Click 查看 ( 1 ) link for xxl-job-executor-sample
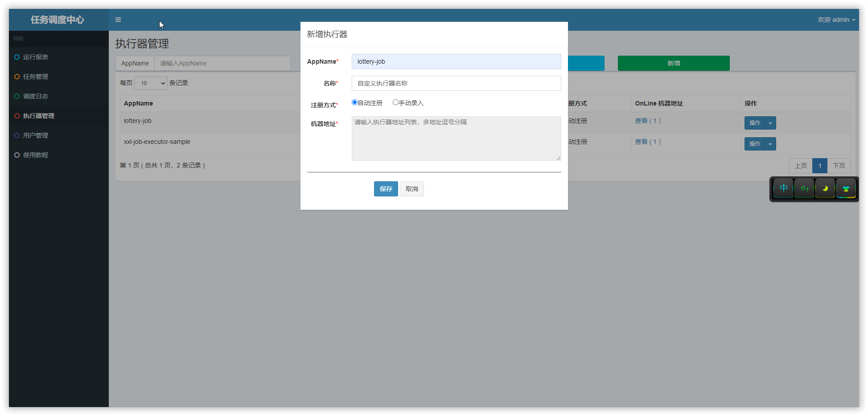 point(648,142)
